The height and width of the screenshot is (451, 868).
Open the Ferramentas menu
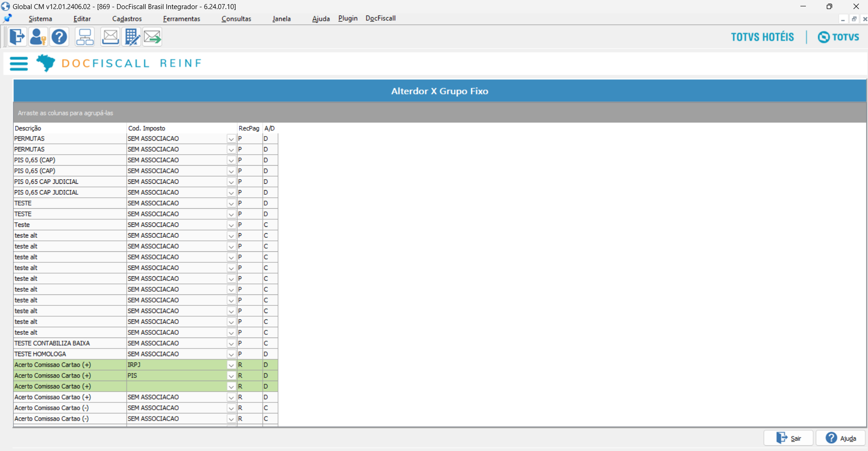click(181, 19)
